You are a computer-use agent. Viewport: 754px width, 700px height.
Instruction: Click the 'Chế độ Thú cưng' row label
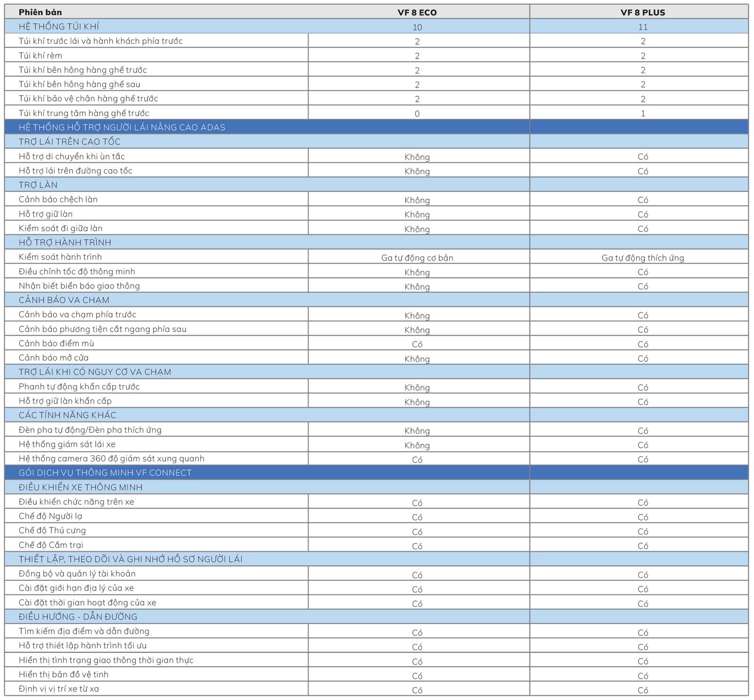52,531
